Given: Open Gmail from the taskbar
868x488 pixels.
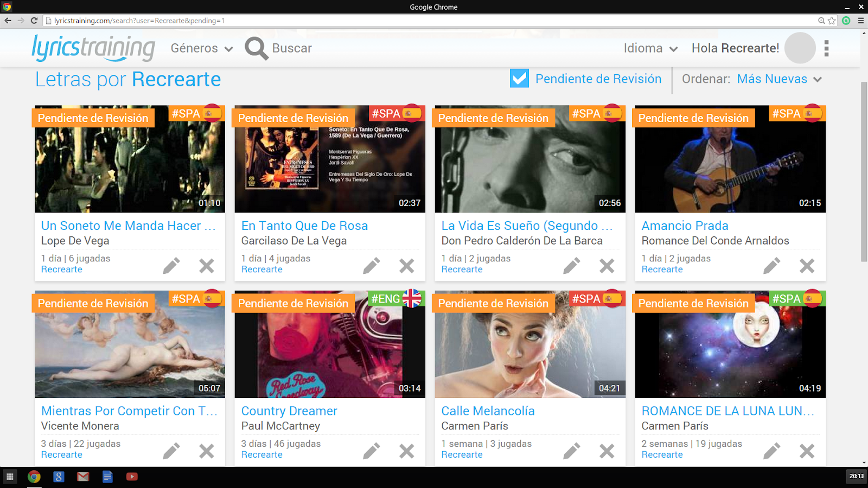Looking at the screenshot, I should [83, 477].
